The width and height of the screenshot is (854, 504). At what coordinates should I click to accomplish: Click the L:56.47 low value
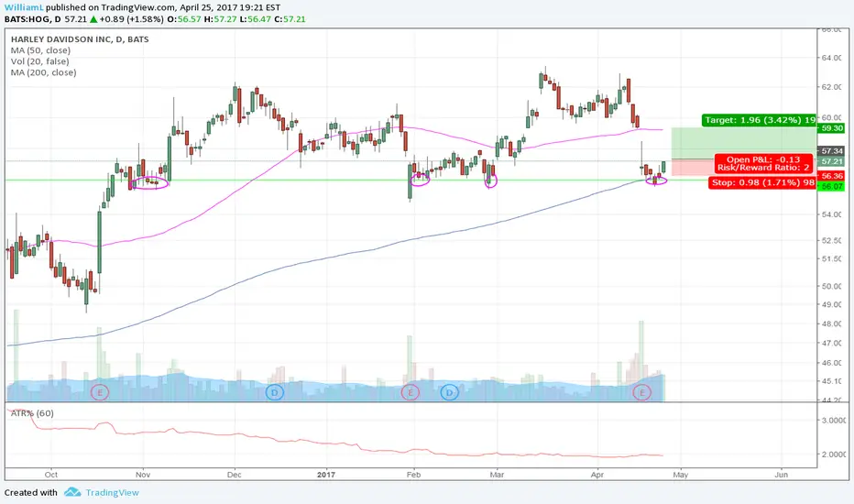pyautogui.click(x=256, y=19)
